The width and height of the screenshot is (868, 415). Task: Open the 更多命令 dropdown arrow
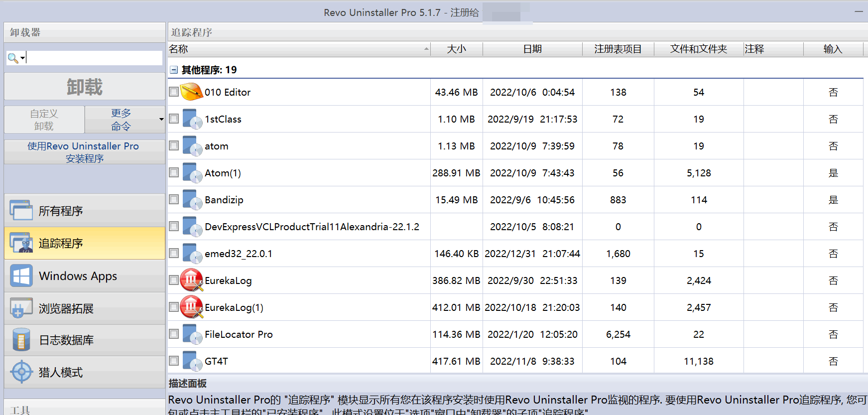(x=161, y=120)
